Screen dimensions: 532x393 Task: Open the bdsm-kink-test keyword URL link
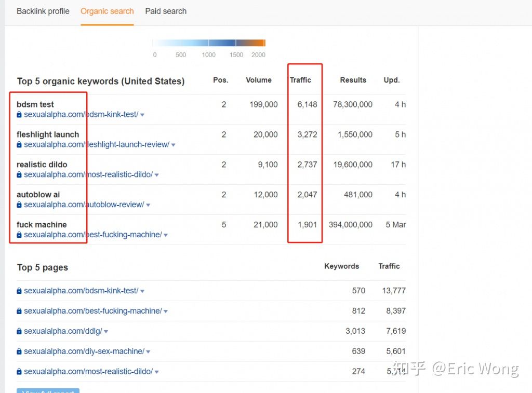pos(81,115)
